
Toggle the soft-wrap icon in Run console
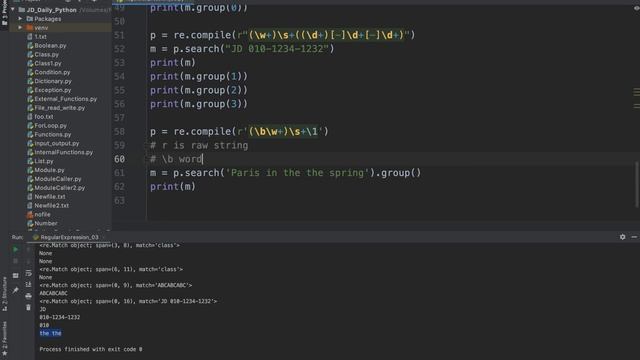[29, 273]
